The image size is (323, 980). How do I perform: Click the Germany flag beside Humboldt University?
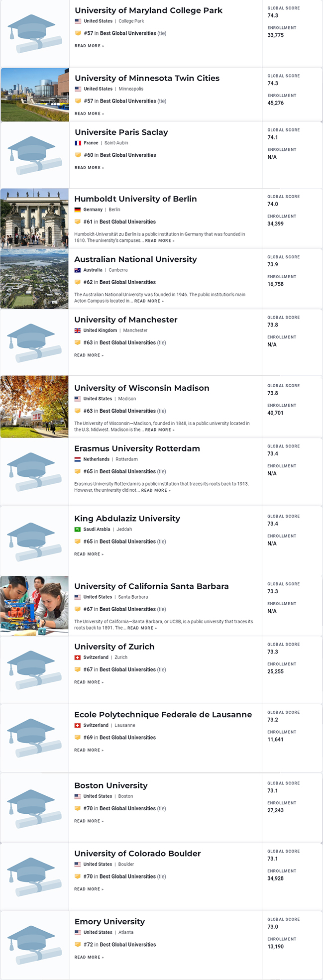pyautogui.click(x=78, y=210)
